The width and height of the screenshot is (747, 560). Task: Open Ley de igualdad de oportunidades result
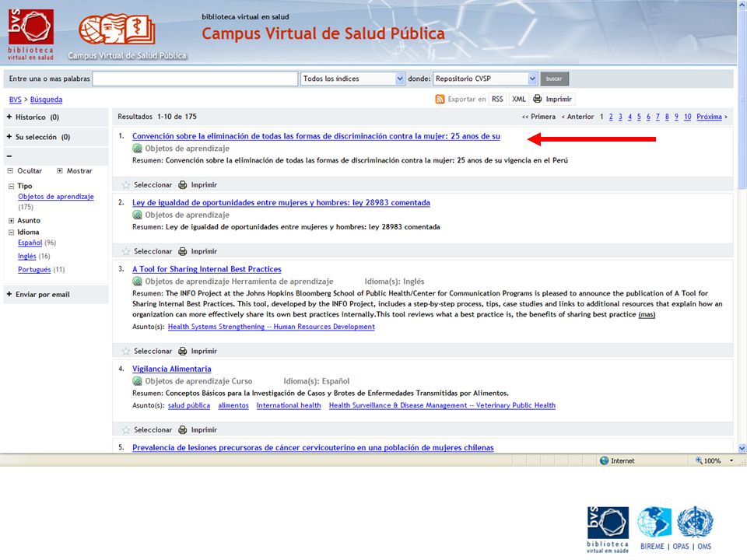(x=281, y=203)
